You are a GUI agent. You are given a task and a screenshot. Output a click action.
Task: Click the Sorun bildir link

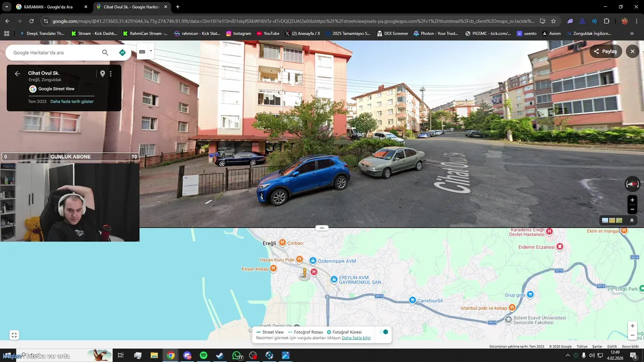point(630,346)
